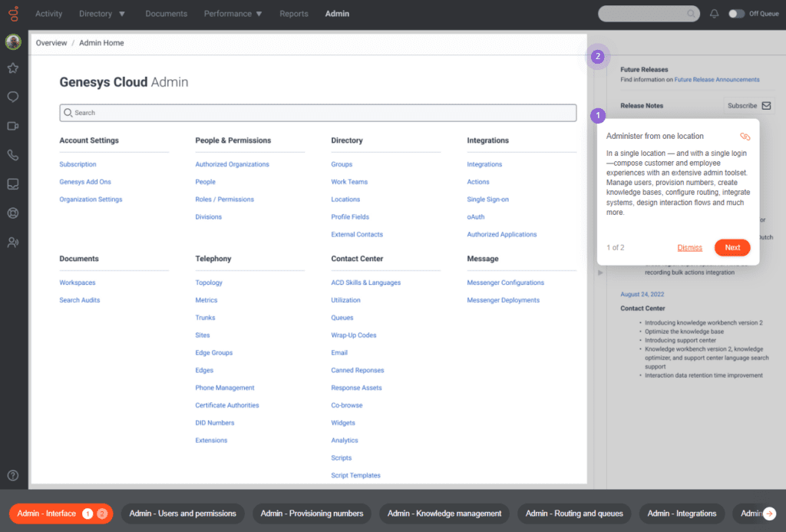The image size is (786, 532).
Task: Switch to Admin - Knowledge management tab
Action: pyautogui.click(x=444, y=514)
